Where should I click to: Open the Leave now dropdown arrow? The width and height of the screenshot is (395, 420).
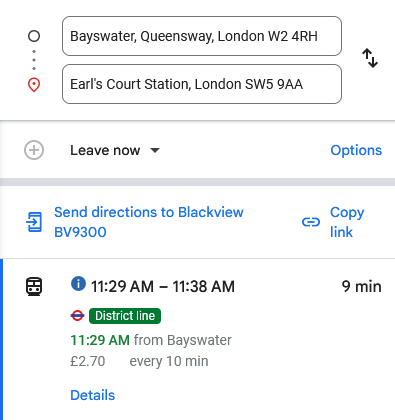click(x=155, y=150)
